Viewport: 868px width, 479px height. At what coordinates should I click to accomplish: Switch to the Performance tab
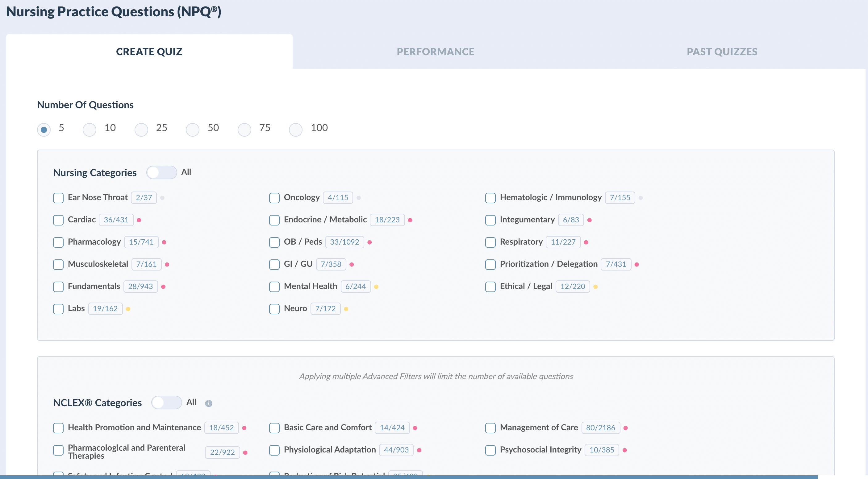click(435, 52)
